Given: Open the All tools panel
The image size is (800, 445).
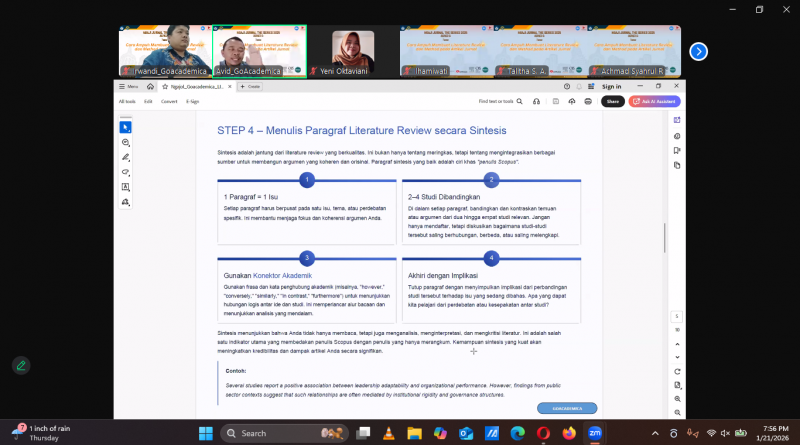Looking at the screenshot, I should click(x=127, y=101).
